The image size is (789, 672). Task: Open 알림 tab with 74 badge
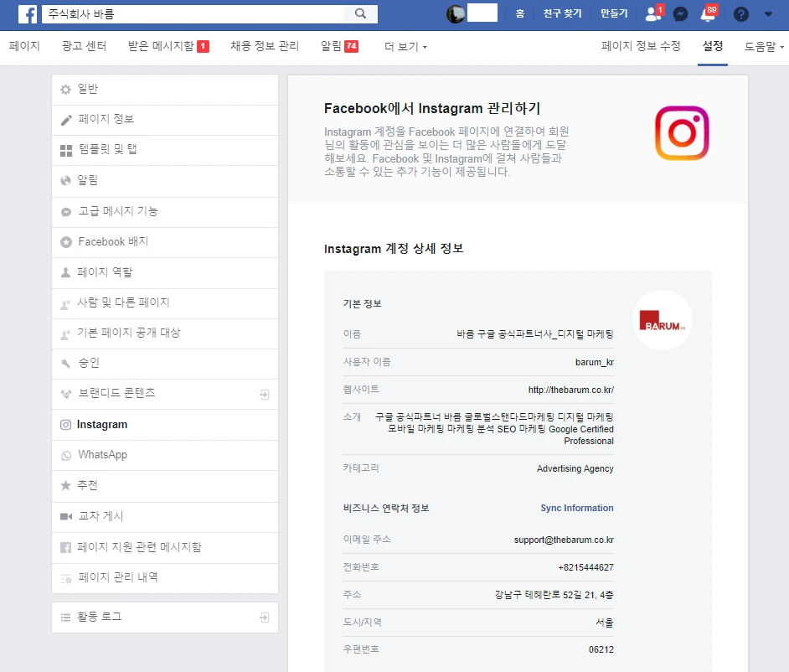[x=340, y=46]
